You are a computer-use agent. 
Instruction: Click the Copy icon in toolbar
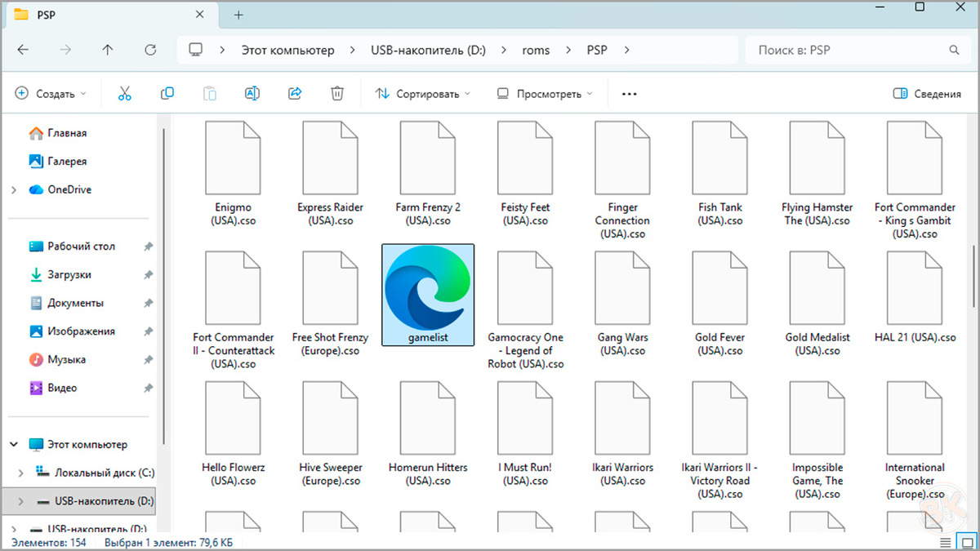[167, 94]
